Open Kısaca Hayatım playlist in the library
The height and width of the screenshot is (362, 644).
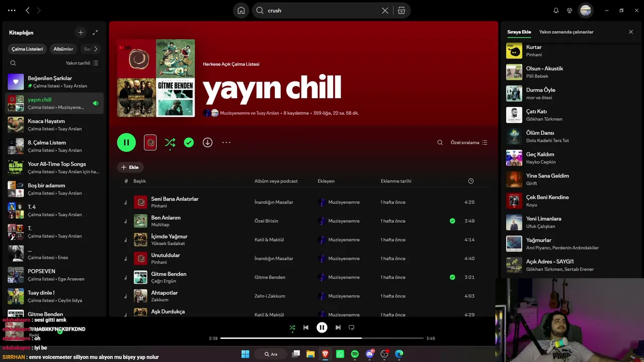click(x=54, y=125)
